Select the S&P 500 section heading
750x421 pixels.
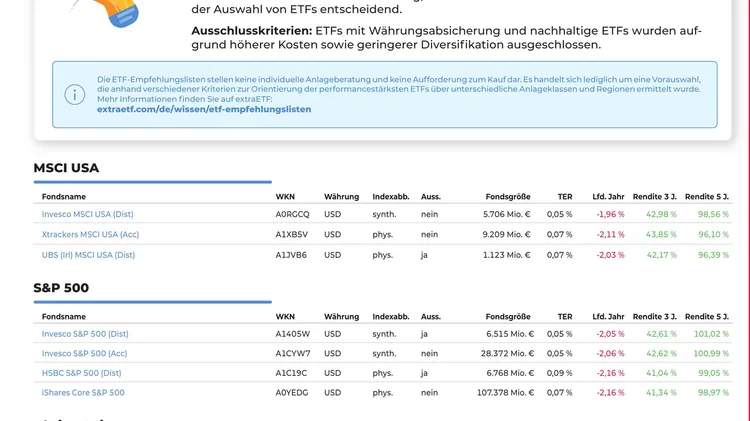[61, 288]
